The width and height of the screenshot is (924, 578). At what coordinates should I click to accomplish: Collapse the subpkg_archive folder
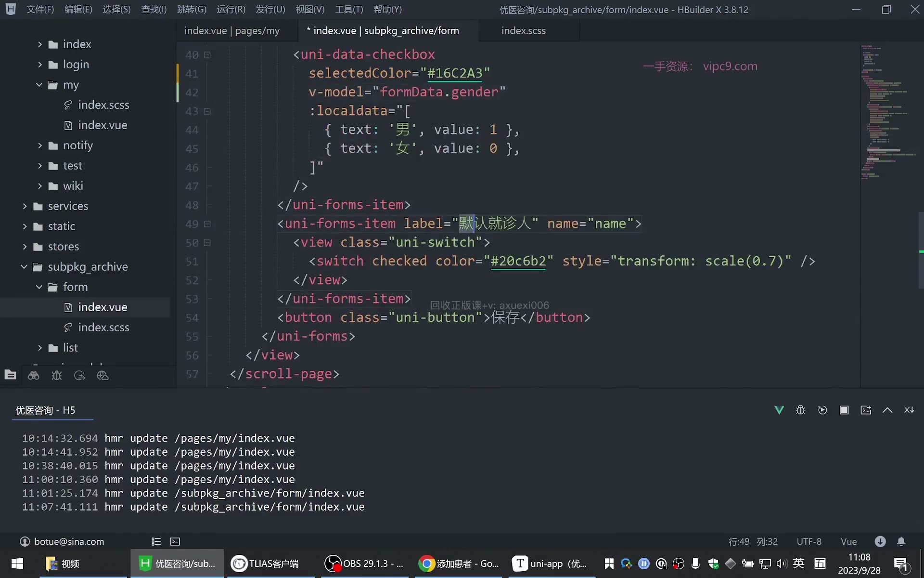(x=25, y=267)
